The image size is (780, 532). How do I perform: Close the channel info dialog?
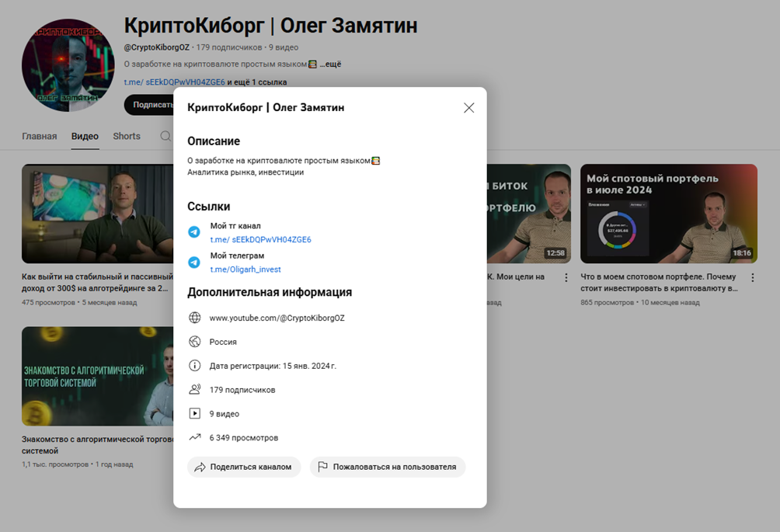click(x=468, y=108)
